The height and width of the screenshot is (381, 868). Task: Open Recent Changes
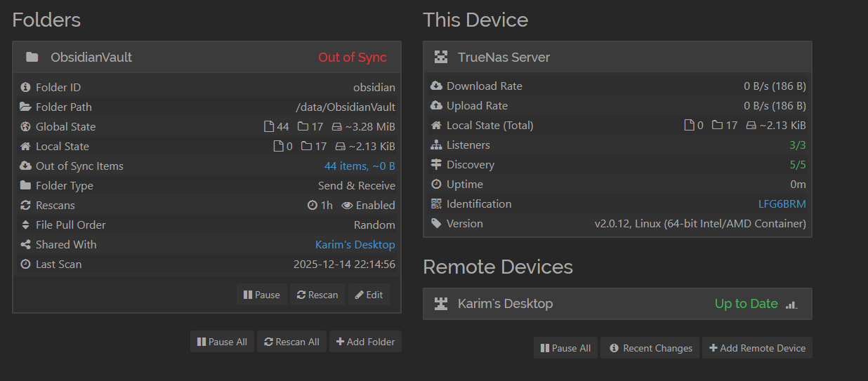650,348
